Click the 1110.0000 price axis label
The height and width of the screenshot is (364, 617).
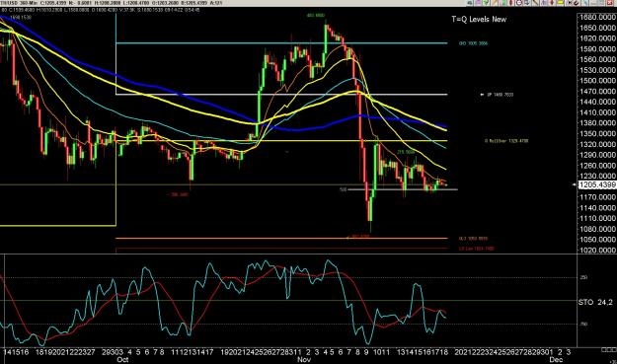597,218
